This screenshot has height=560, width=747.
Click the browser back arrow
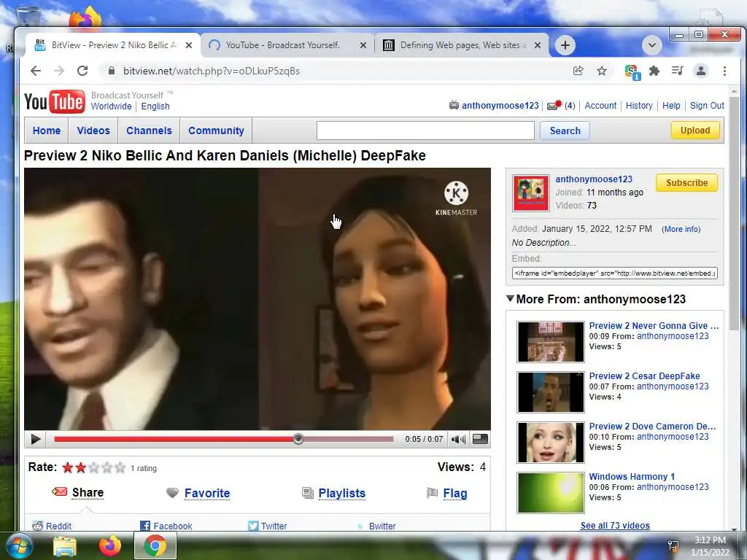36,71
